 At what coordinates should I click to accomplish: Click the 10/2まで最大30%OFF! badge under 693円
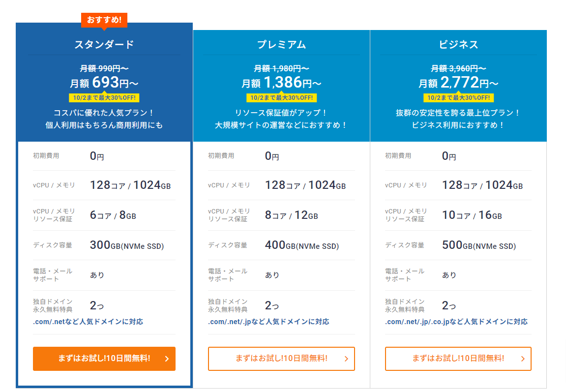coord(104,97)
